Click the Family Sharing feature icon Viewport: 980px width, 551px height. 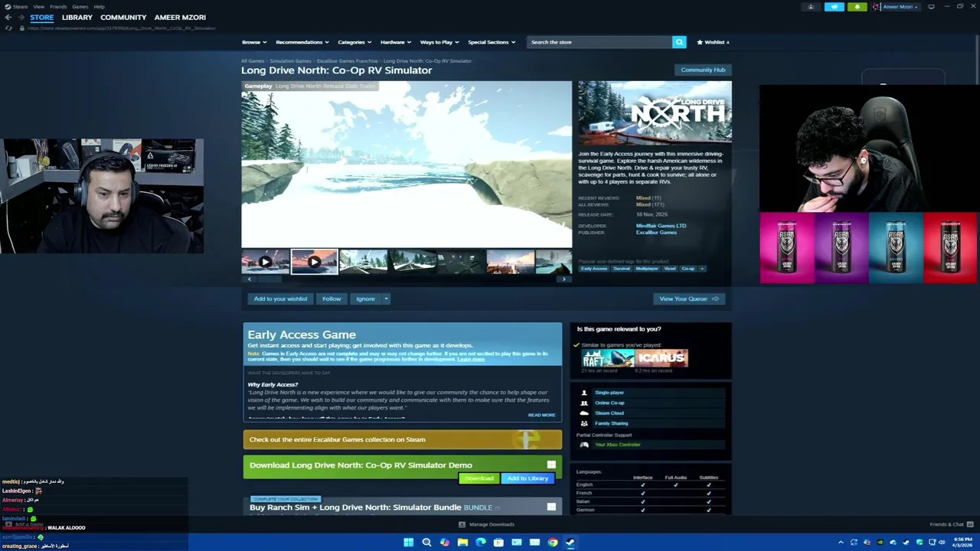[x=584, y=423]
